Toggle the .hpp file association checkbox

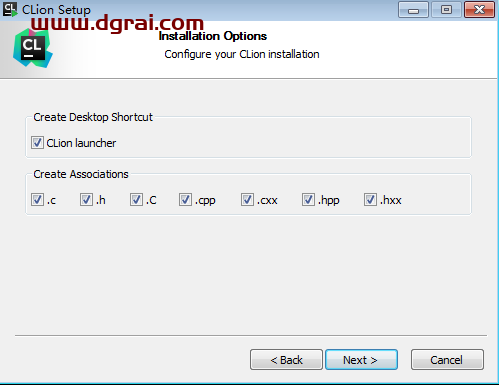(x=308, y=200)
